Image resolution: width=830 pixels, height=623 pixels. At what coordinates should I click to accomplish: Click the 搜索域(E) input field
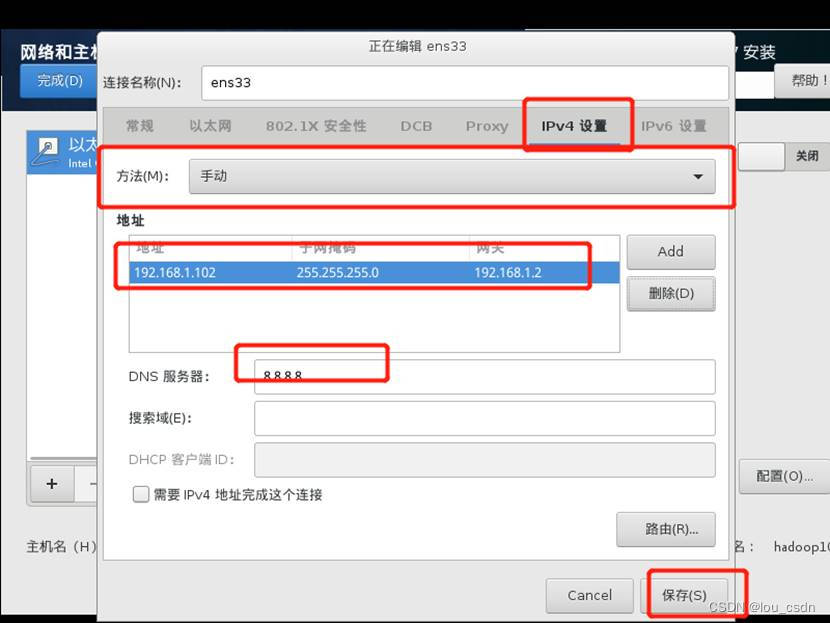tap(484, 418)
